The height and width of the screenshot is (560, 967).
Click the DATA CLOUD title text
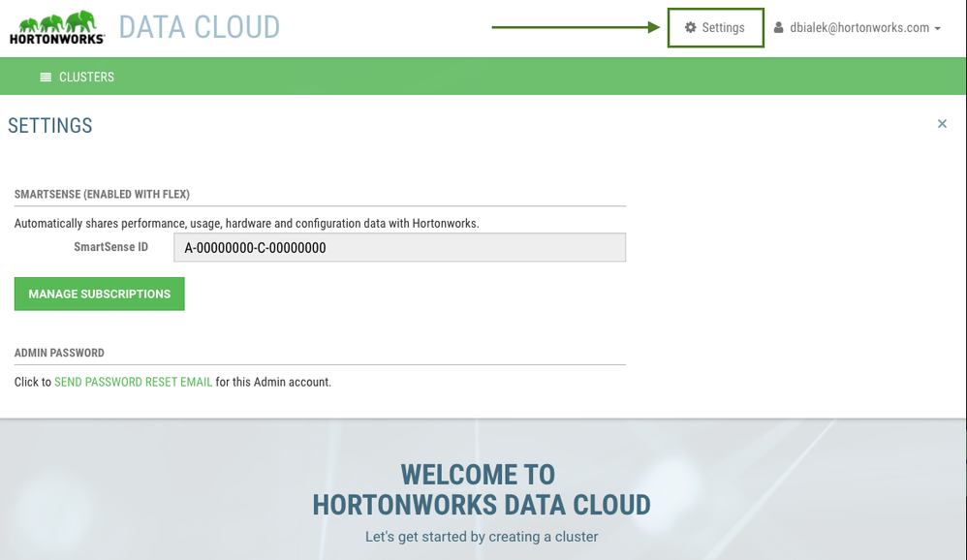pos(200,27)
